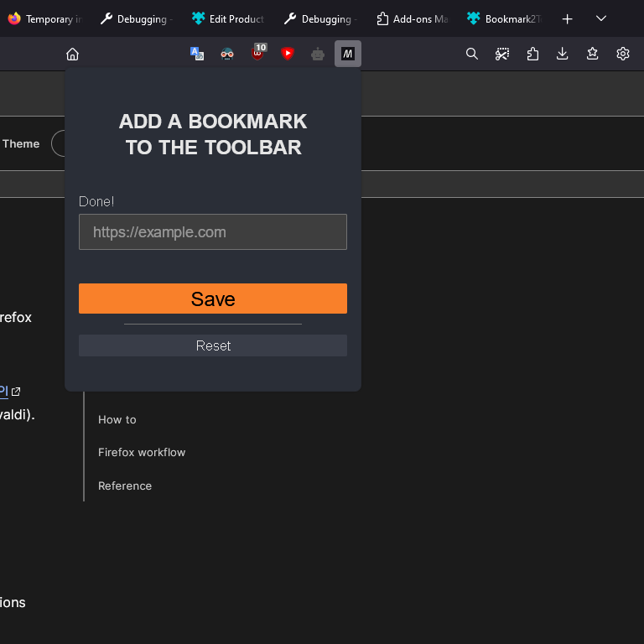Switch to the Temporary tab
The height and width of the screenshot is (644, 644).
point(46,19)
